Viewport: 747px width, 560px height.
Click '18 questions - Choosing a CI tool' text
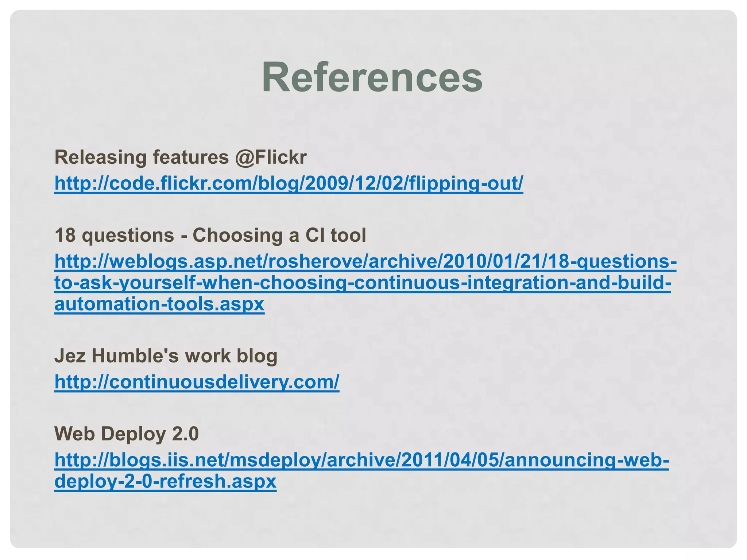coord(210,235)
